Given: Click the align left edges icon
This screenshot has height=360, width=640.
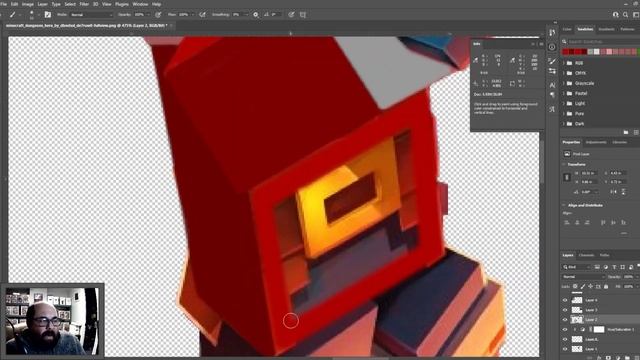Looking at the screenshot, I should pyautogui.click(x=567, y=222).
